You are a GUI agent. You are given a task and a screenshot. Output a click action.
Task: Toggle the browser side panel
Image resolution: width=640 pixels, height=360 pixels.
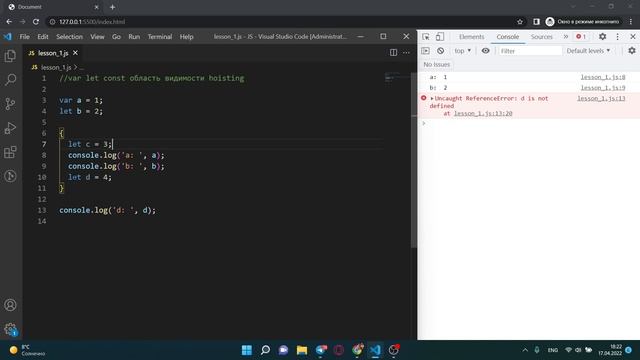tap(536, 22)
